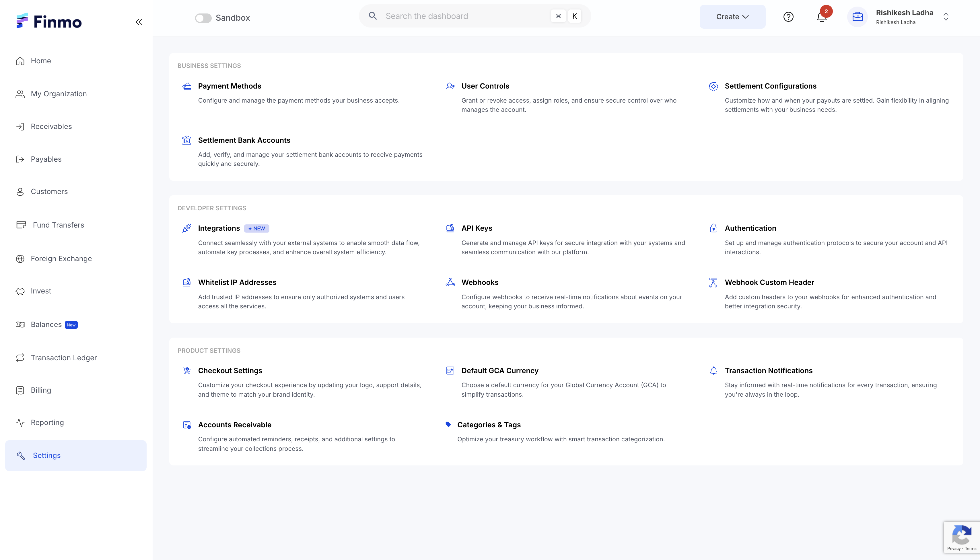Screen dimensions: 980x560
Task: Select Transaction Ledger from sidebar
Action: tap(63, 358)
